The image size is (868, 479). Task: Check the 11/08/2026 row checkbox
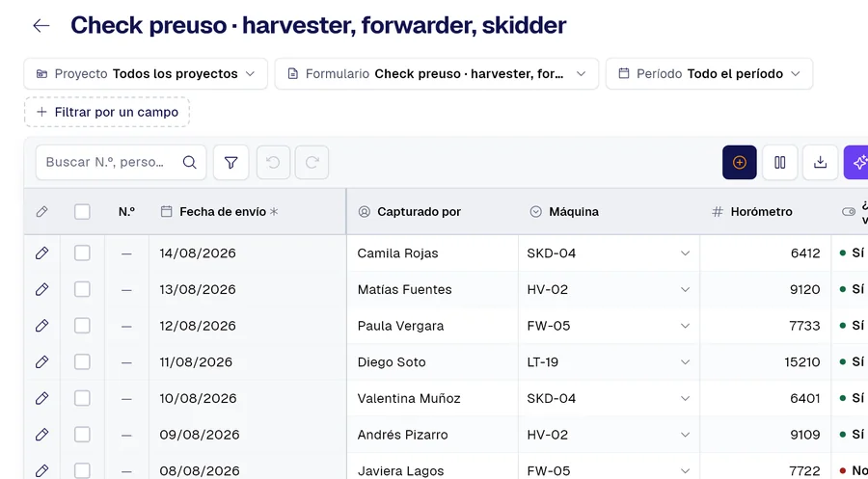82,362
